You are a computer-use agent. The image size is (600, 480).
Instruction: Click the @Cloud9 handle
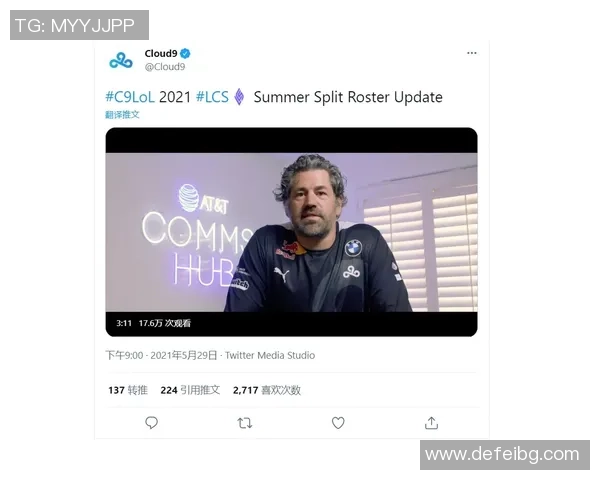coord(165,67)
